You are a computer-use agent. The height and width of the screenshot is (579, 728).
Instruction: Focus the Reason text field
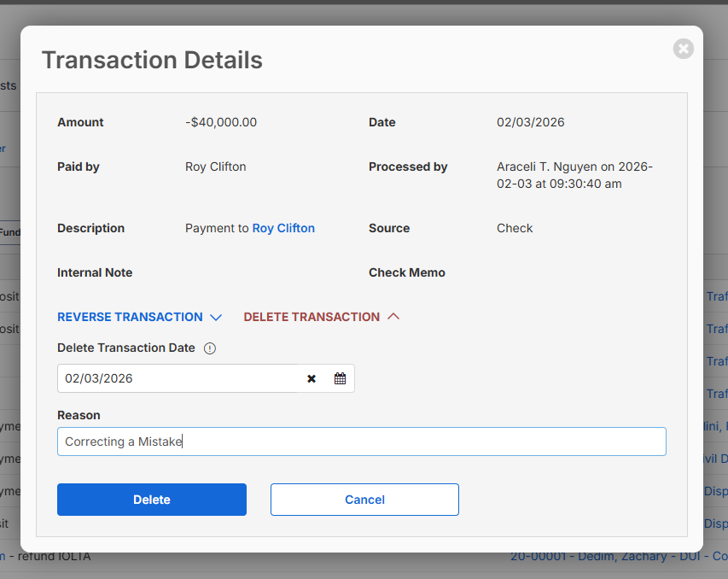(361, 442)
